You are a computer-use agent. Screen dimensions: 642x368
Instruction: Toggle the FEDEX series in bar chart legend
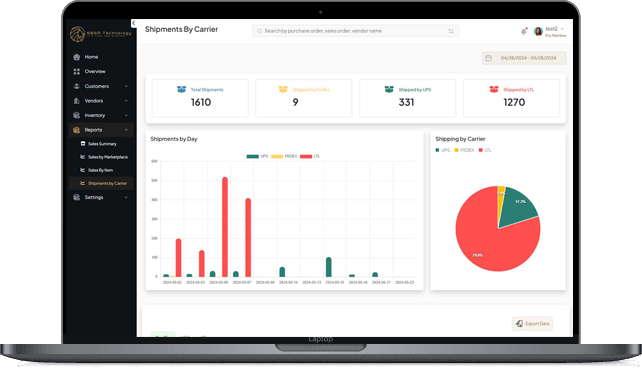[284, 156]
